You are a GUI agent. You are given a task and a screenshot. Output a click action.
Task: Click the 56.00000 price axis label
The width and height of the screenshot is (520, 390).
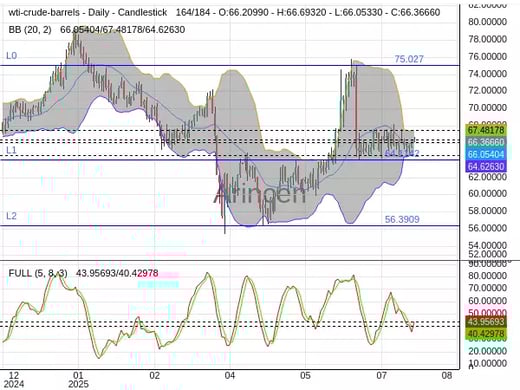(x=487, y=228)
